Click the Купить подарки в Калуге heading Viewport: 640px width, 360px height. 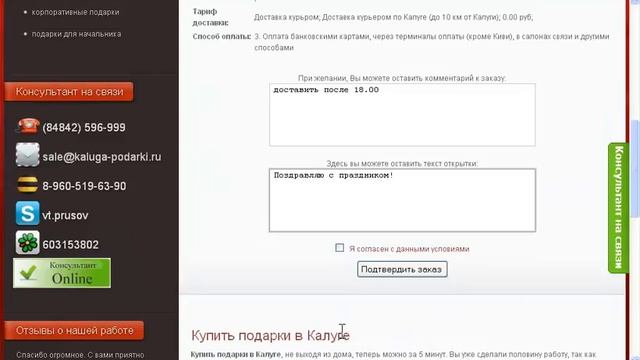click(270, 336)
